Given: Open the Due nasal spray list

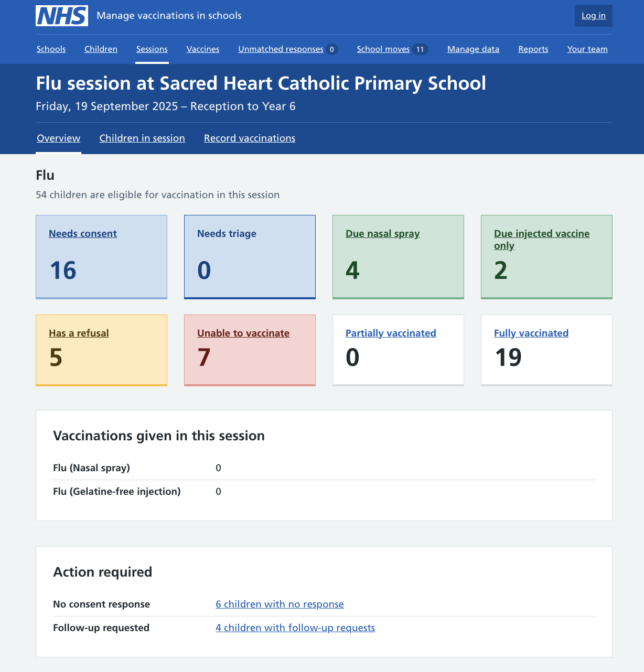Looking at the screenshot, I should pyautogui.click(x=382, y=233).
